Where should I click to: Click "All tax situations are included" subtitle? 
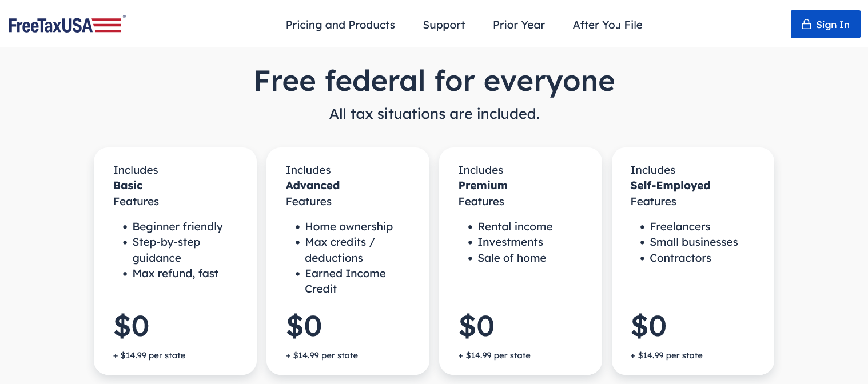434,114
